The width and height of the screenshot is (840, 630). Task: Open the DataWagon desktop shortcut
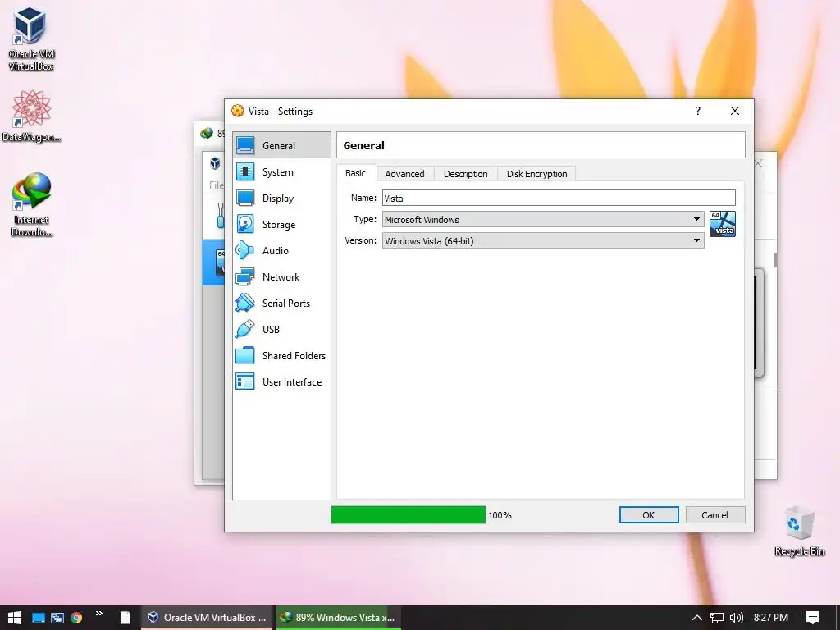click(x=31, y=116)
